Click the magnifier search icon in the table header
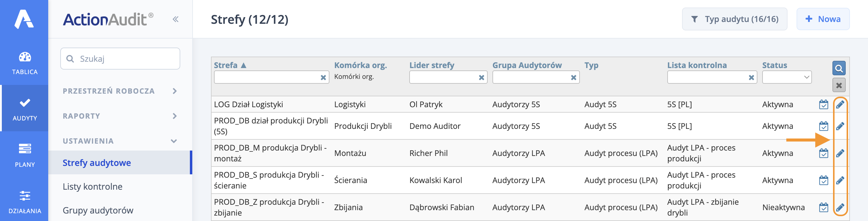 (x=839, y=68)
